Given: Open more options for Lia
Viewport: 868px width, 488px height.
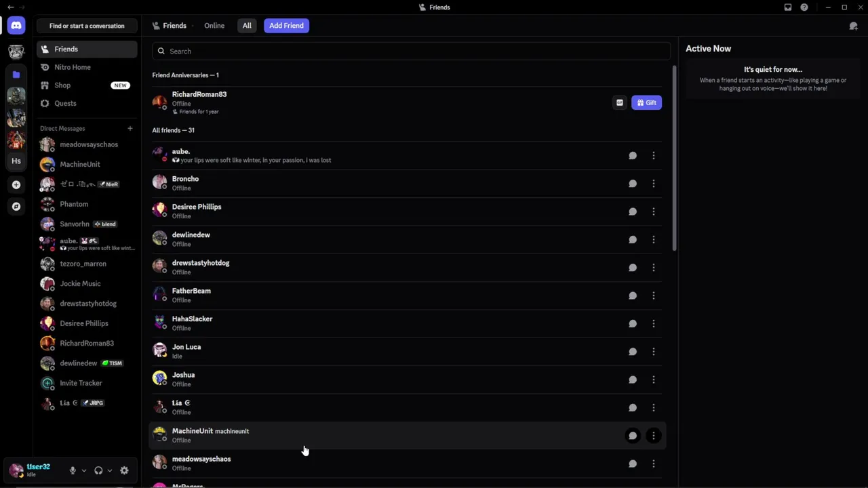Looking at the screenshot, I should click(653, 407).
